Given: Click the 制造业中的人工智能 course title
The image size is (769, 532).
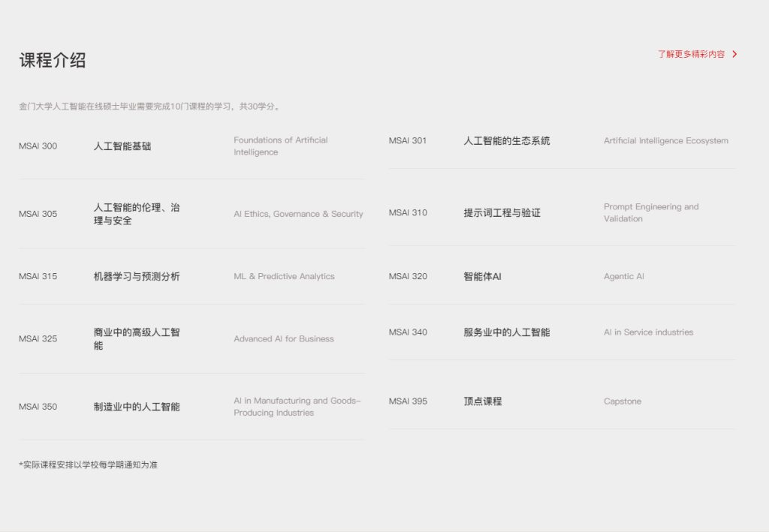Looking at the screenshot, I should point(137,407).
